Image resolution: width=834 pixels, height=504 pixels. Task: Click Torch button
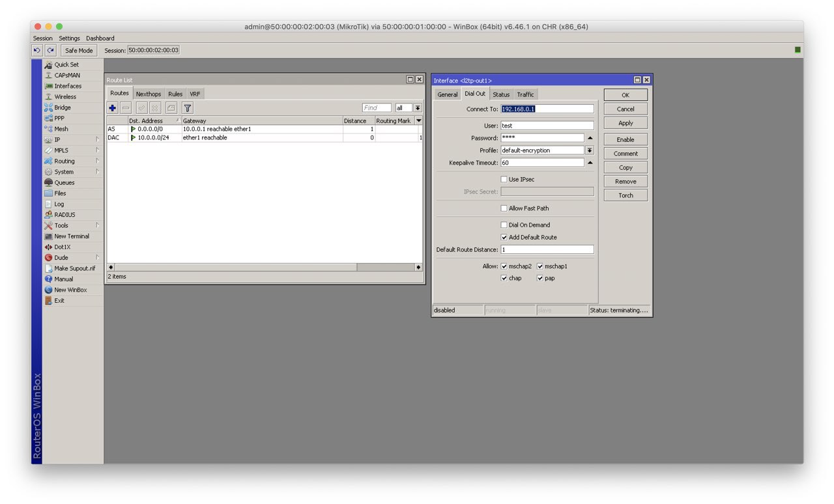tap(625, 195)
